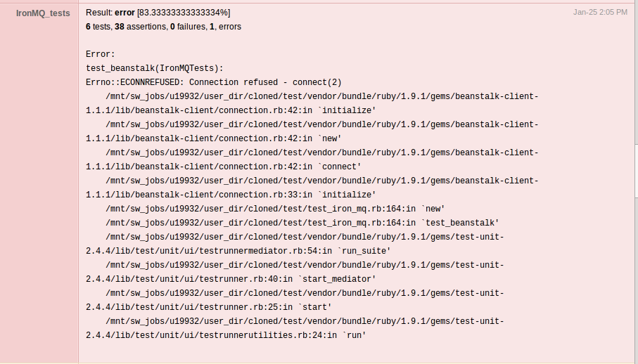Click the vertical scrollbar thumb at right edge

tap(636, 72)
